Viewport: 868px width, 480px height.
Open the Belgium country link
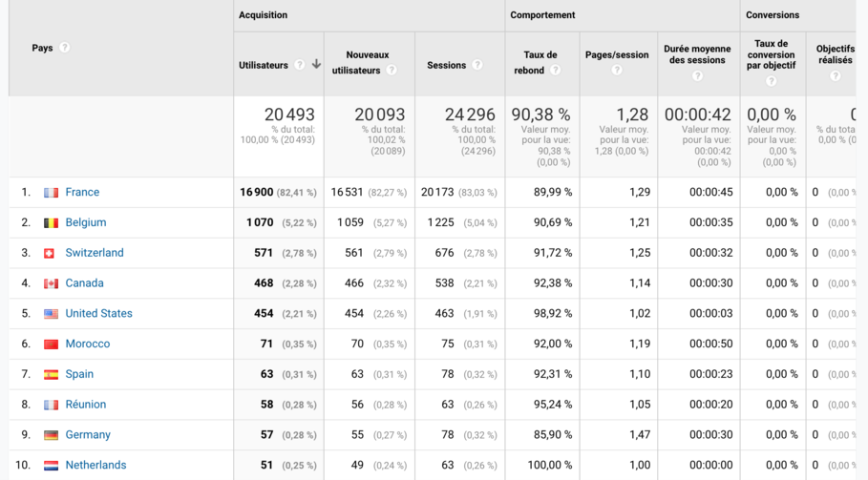86,223
